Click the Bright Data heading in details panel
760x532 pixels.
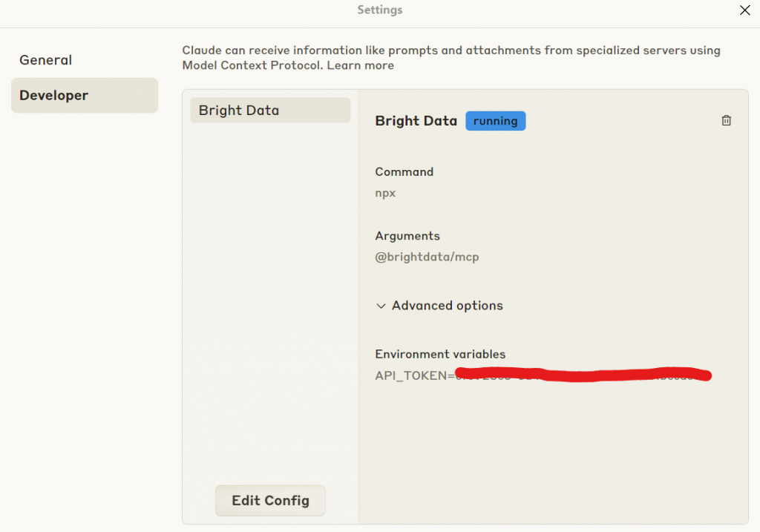[416, 121]
